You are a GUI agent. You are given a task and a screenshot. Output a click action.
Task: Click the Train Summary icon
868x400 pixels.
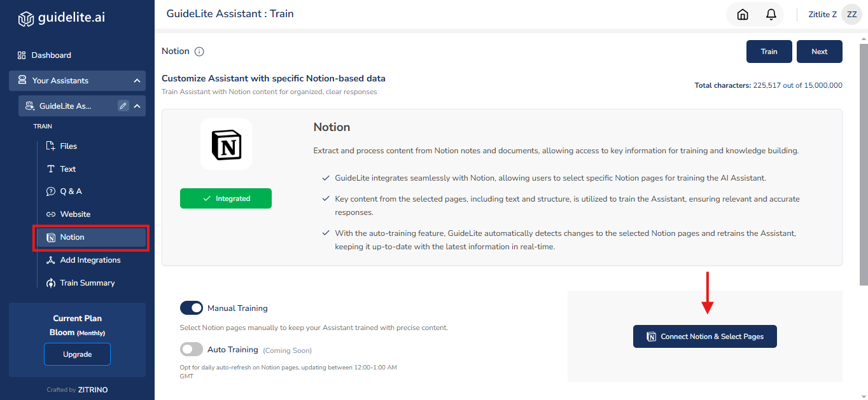coord(51,283)
